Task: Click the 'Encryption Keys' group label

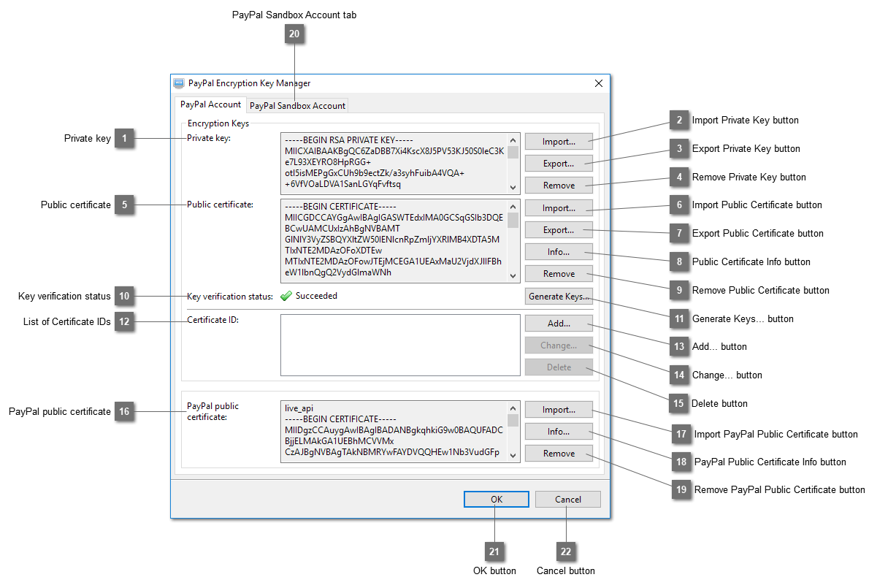Action: coord(218,123)
